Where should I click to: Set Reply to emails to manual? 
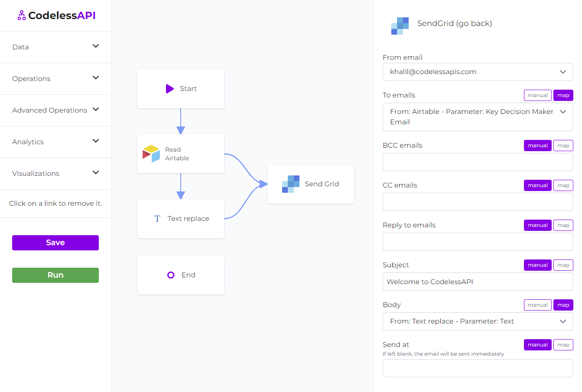pyautogui.click(x=538, y=225)
